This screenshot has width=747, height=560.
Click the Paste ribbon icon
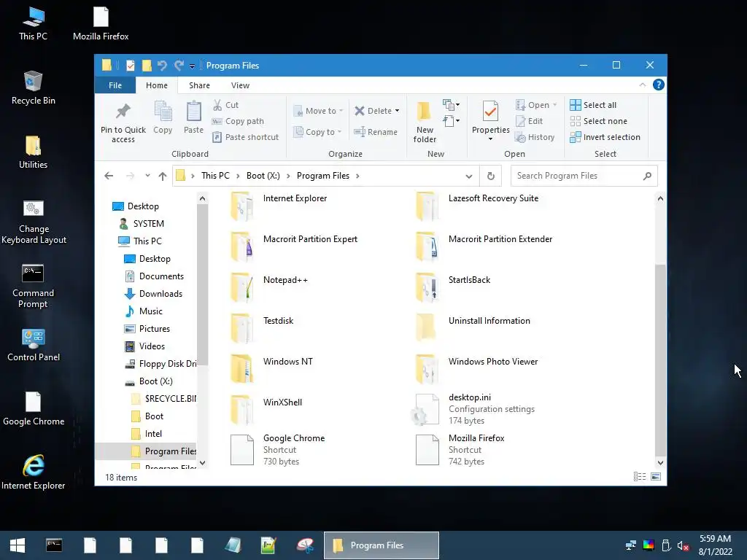pos(193,117)
